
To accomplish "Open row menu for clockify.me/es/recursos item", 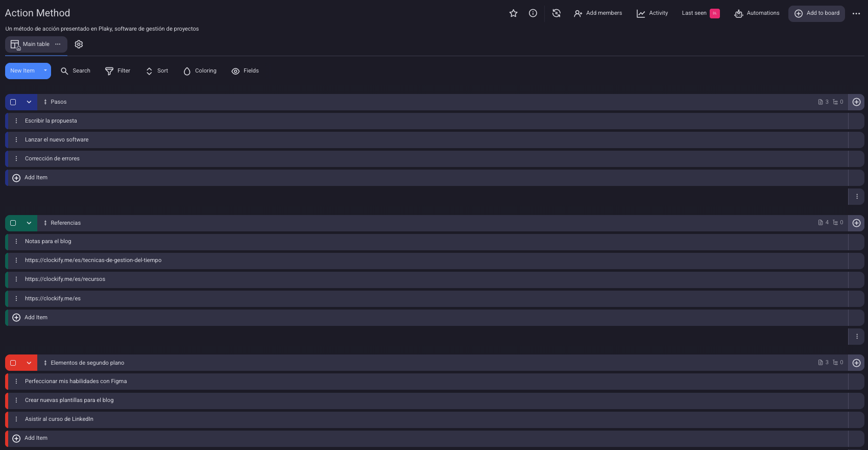I will (16, 279).
